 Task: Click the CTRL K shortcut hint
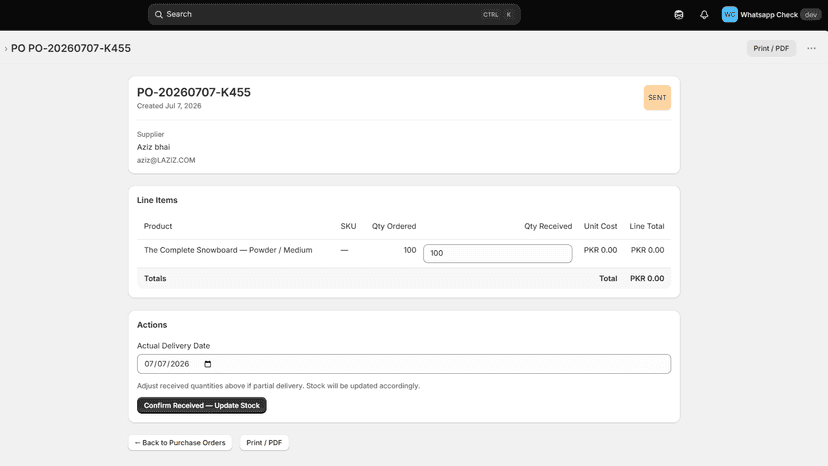click(497, 14)
